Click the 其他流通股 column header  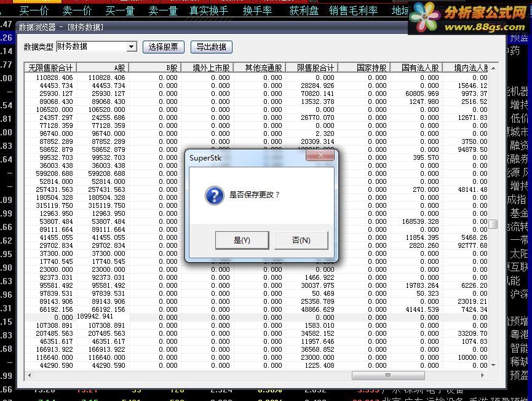260,68
